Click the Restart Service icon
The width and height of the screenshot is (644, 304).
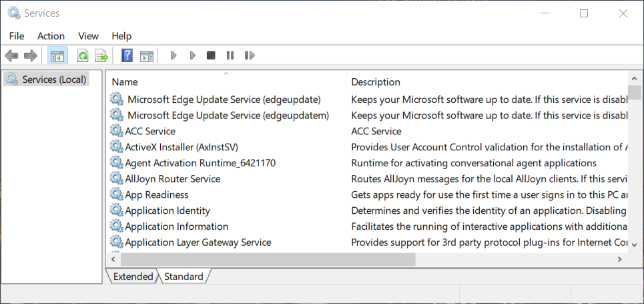tap(250, 55)
